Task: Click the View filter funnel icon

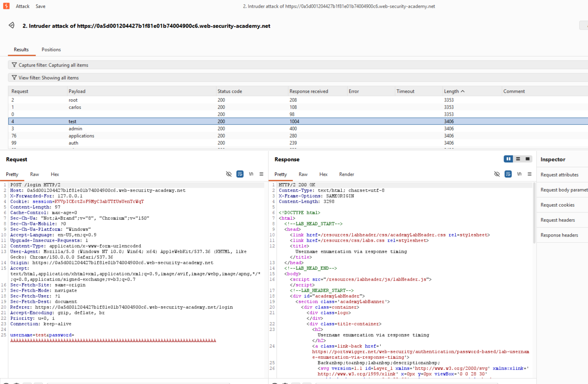Action: pos(14,78)
